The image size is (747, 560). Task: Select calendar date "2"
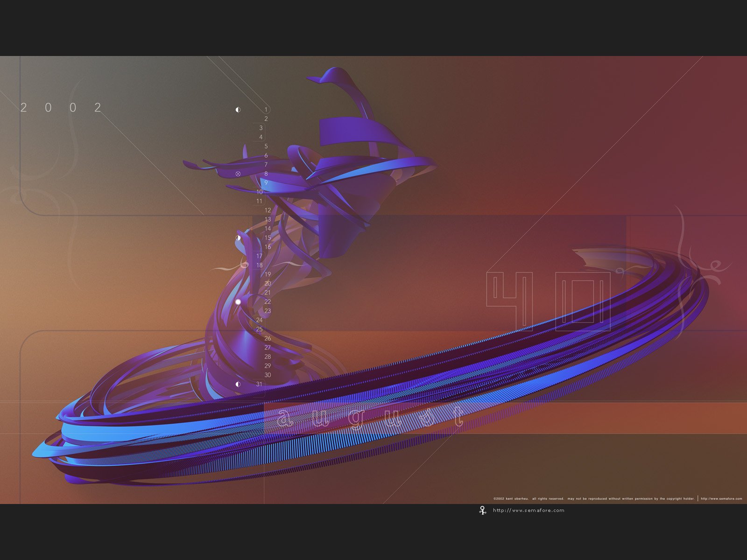point(266,119)
